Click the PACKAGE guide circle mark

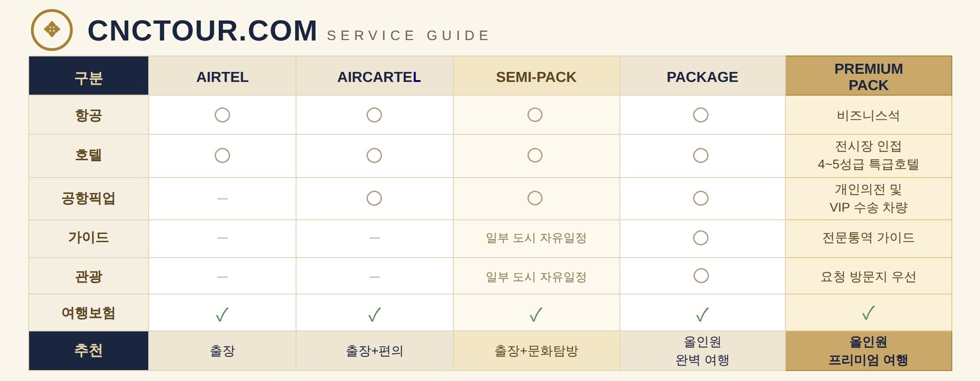point(701,238)
